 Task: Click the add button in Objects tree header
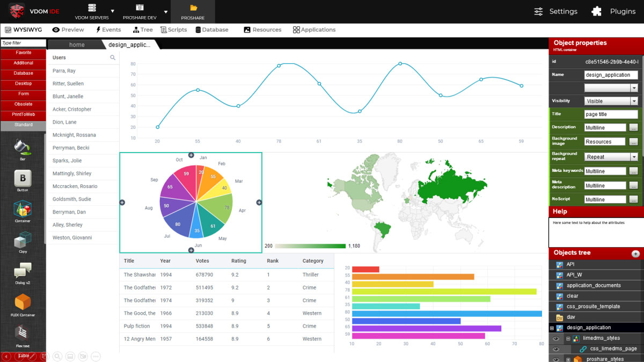point(635,254)
